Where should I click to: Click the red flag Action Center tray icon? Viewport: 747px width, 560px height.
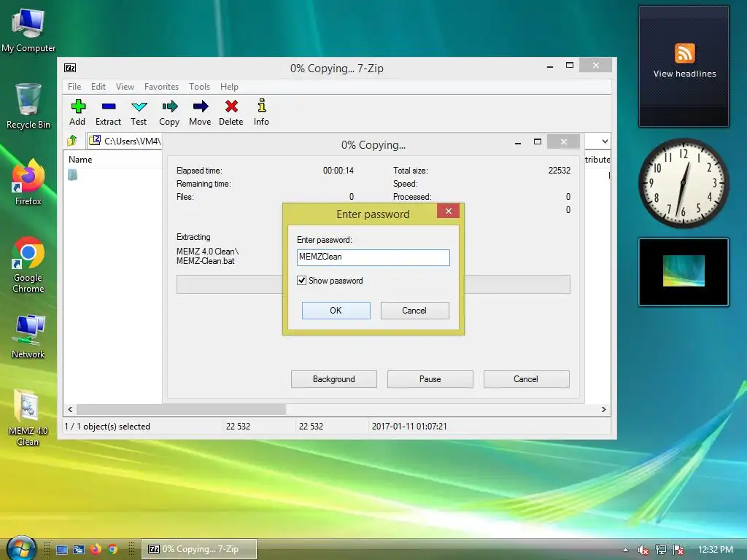click(678, 550)
